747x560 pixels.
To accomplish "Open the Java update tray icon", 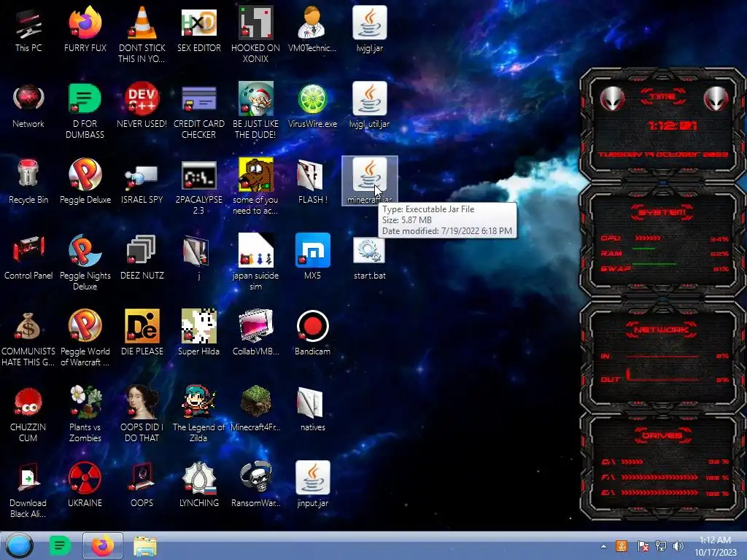I will point(622,546).
